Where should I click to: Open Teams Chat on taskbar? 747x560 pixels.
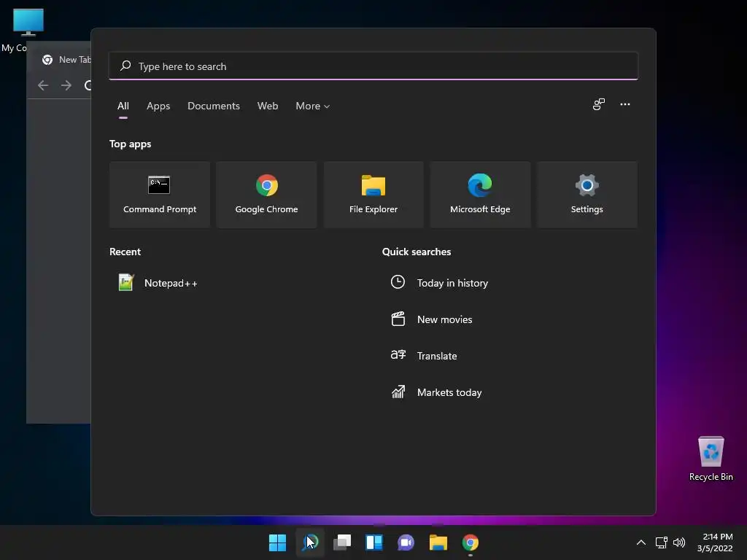pos(406,542)
